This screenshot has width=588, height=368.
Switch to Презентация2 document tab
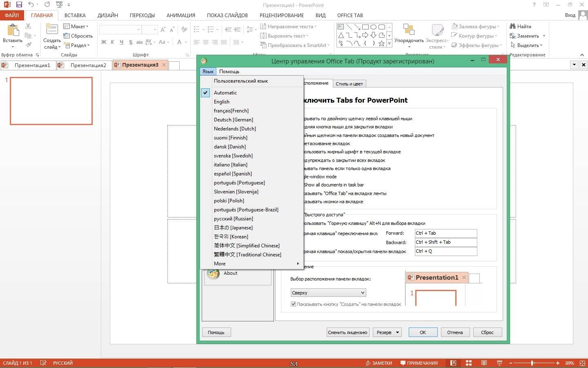[x=84, y=65]
